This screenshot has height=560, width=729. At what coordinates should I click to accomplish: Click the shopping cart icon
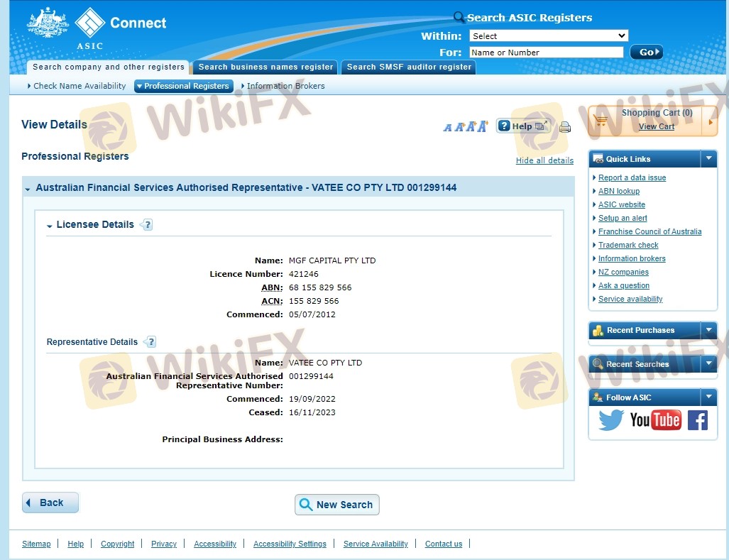tap(601, 121)
